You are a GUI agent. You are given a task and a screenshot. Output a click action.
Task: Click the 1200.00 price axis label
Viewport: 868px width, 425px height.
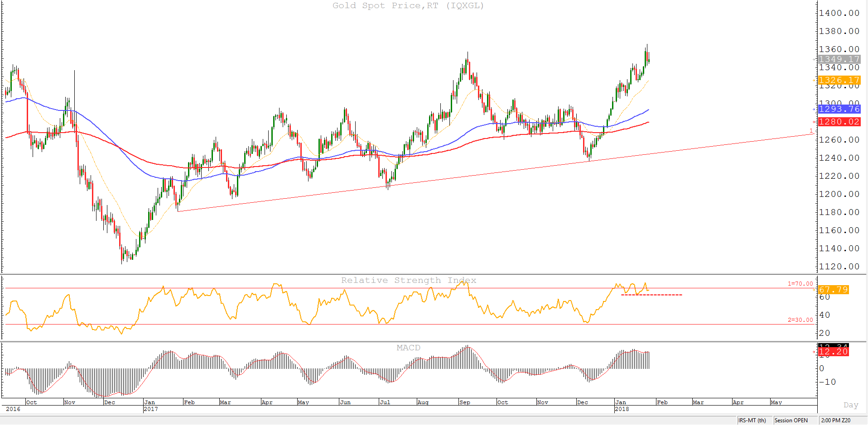pyautogui.click(x=839, y=194)
